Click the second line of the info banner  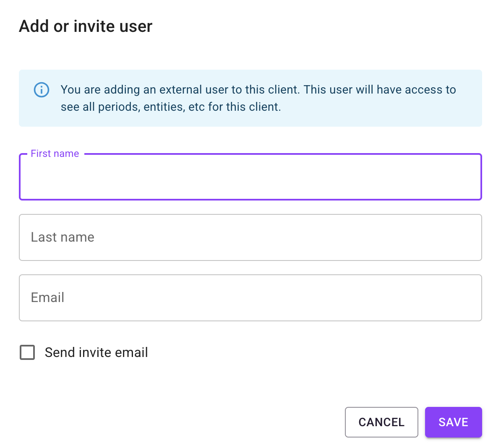[x=171, y=107]
